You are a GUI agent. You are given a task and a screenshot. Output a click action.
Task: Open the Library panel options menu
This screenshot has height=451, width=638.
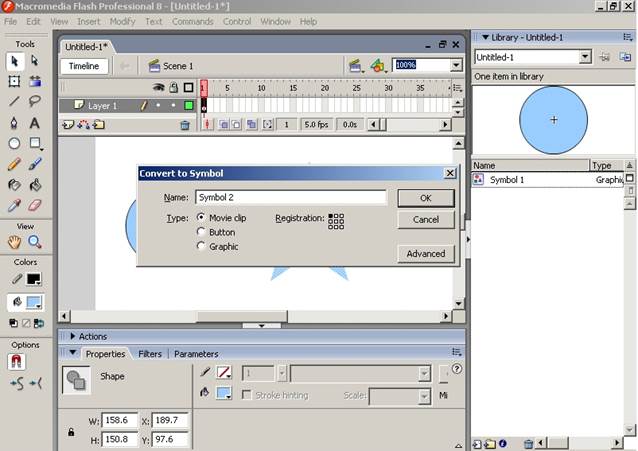[x=627, y=37]
